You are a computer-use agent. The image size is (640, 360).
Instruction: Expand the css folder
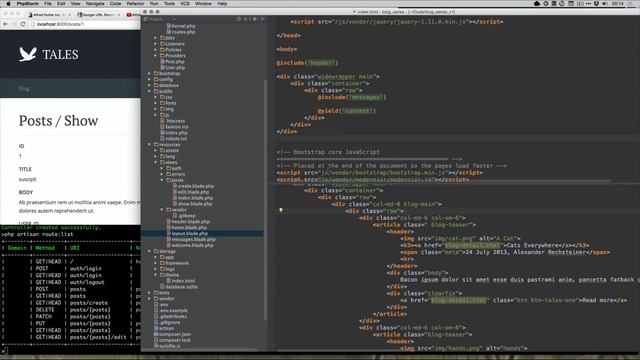(x=156, y=97)
